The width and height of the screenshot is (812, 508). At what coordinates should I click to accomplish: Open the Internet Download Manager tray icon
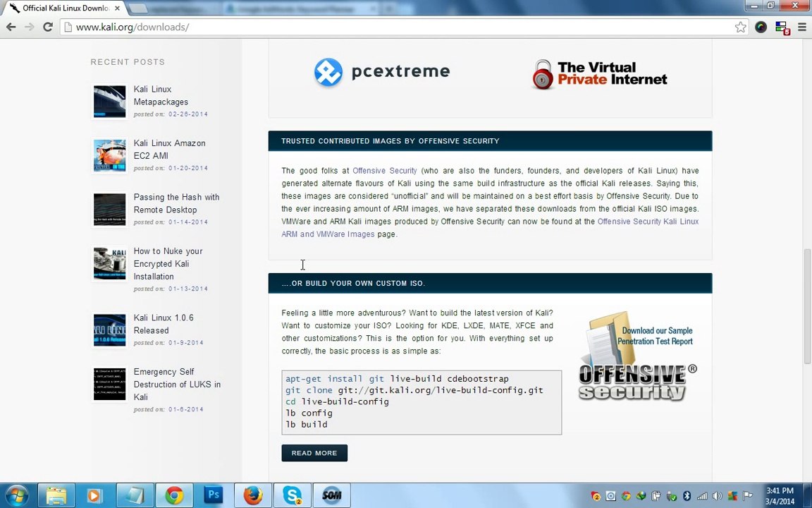pyautogui.click(x=641, y=496)
